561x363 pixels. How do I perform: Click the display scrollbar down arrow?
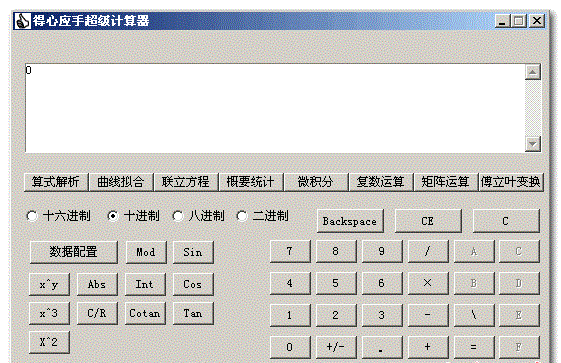(533, 144)
